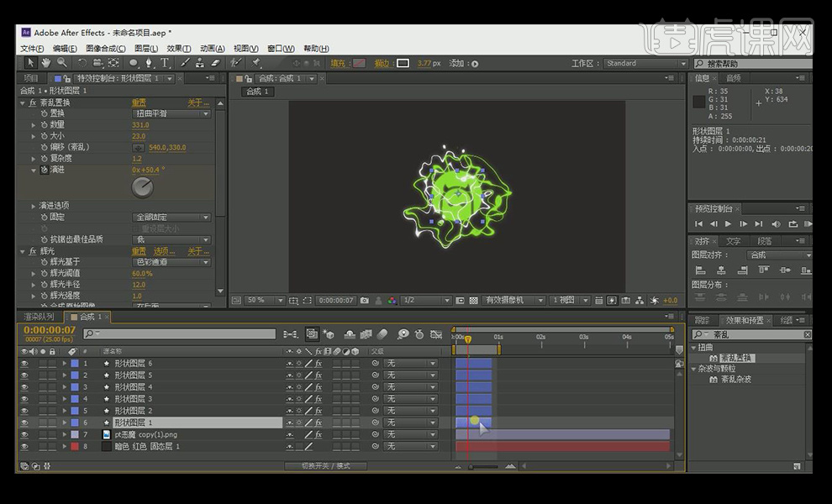Toggle the 演进 stopwatch keyframe icon
Image resolution: width=832 pixels, height=504 pixels.
coord(45,170)
